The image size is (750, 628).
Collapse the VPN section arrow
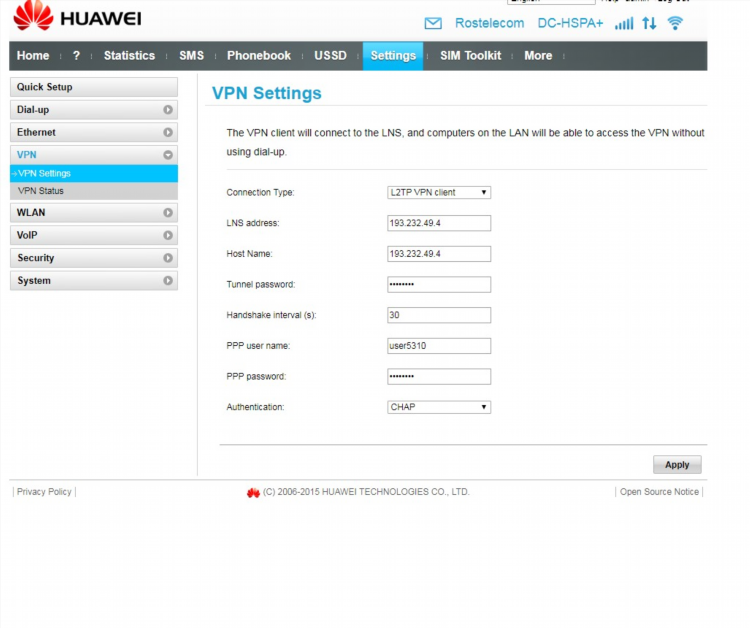coord(168,154)
